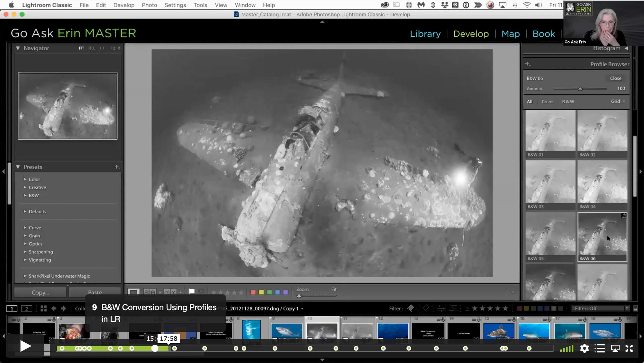Adjust the video player volume bars
The image size is (644, 363).
tap(566, 349)
